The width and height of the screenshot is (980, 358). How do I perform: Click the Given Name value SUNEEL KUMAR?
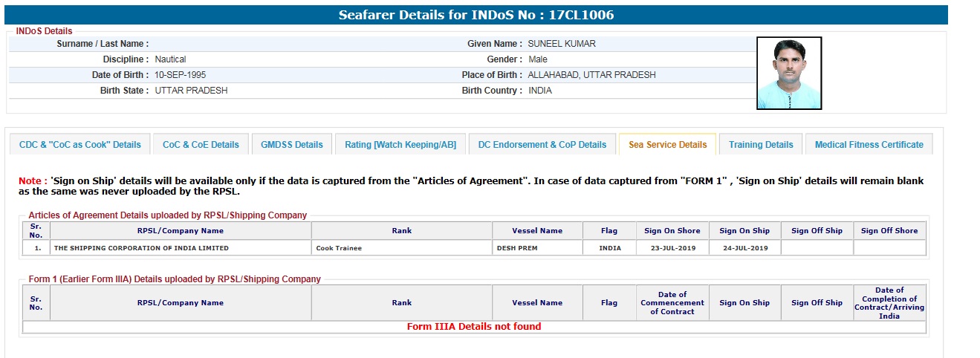click(562, 44)
